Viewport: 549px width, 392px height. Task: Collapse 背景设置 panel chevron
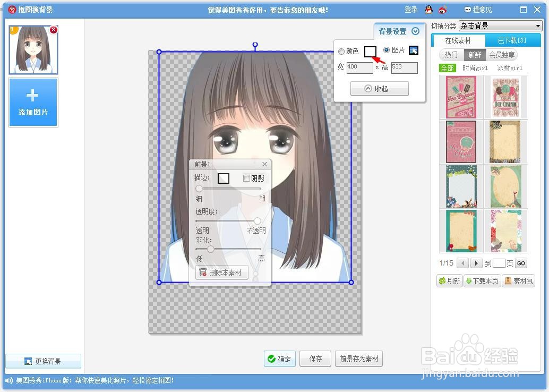[416, 31]
